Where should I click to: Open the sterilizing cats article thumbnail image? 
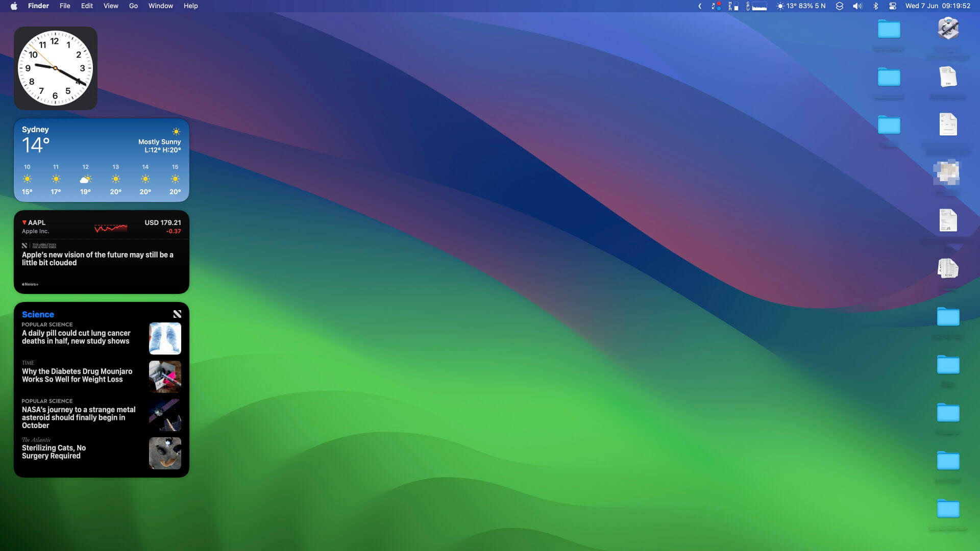[164, 453]
